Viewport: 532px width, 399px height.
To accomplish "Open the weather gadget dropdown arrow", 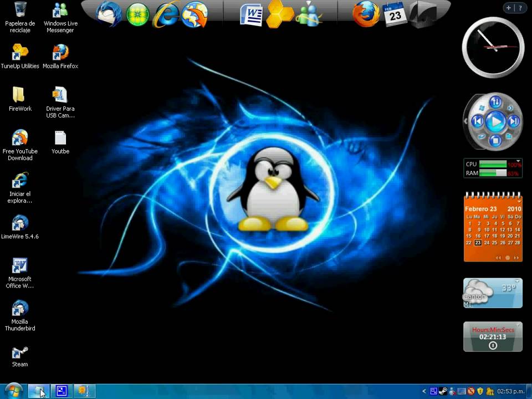I will [x=517, y=281].
